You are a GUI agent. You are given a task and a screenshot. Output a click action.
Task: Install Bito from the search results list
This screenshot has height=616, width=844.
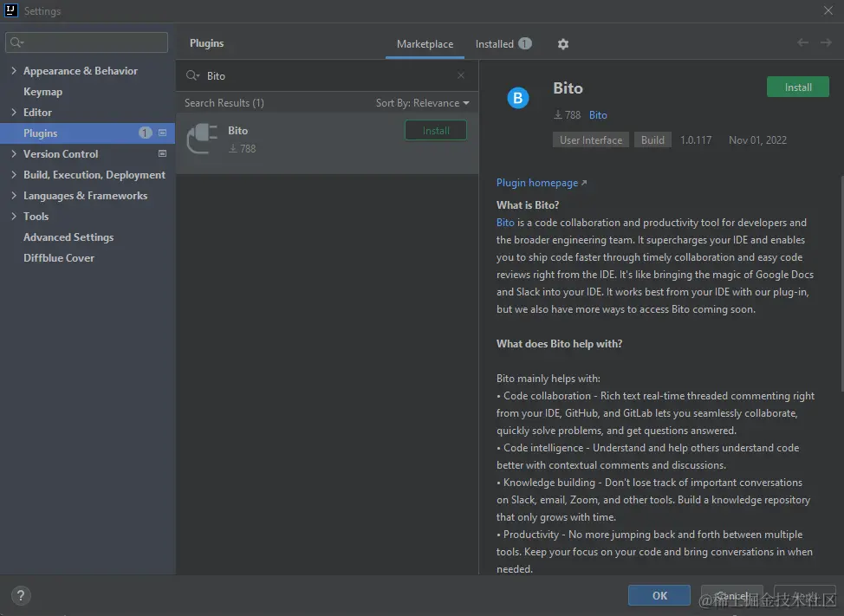[x=436, y=131]
